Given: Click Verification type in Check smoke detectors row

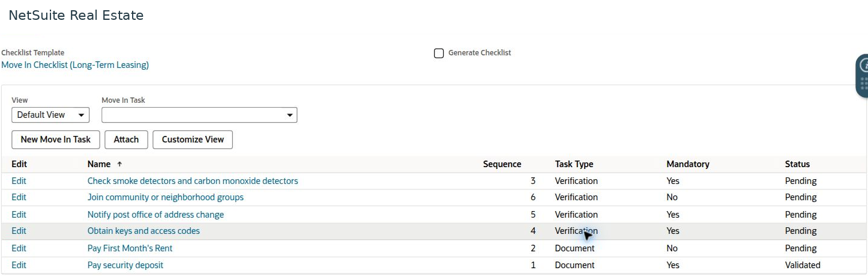Looking at the screenshot, I should [x=576, y=181].
